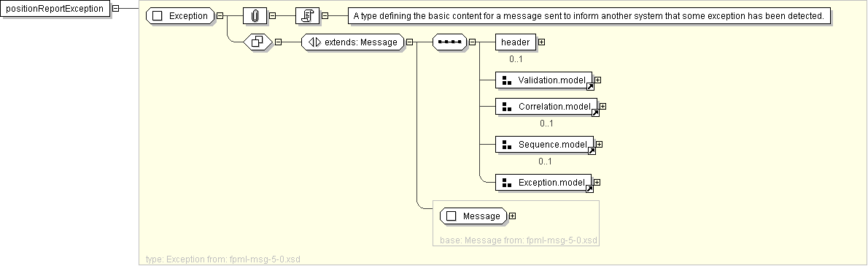Click the Validation.model reference arrow icon
Image resolution: width=868 pixels, height=266 pixels.
590,86
